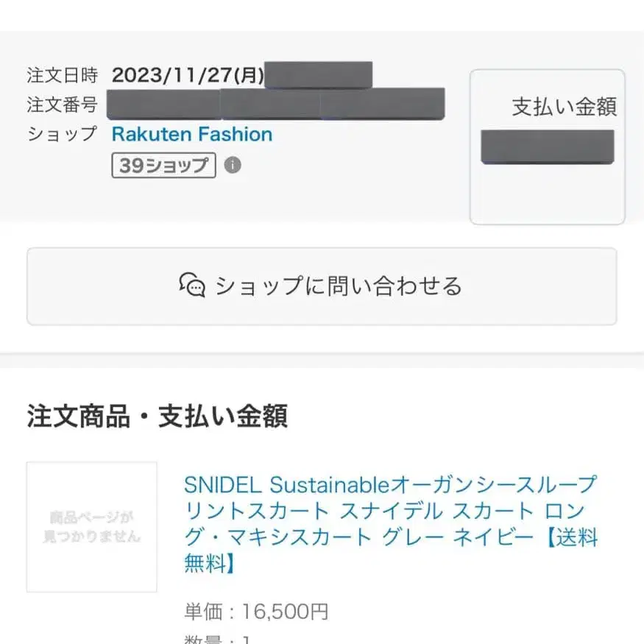The image size is (644, 644).
Task: Click the 注文番号 label
Action: pyautogui.click(x=62, y=105)
